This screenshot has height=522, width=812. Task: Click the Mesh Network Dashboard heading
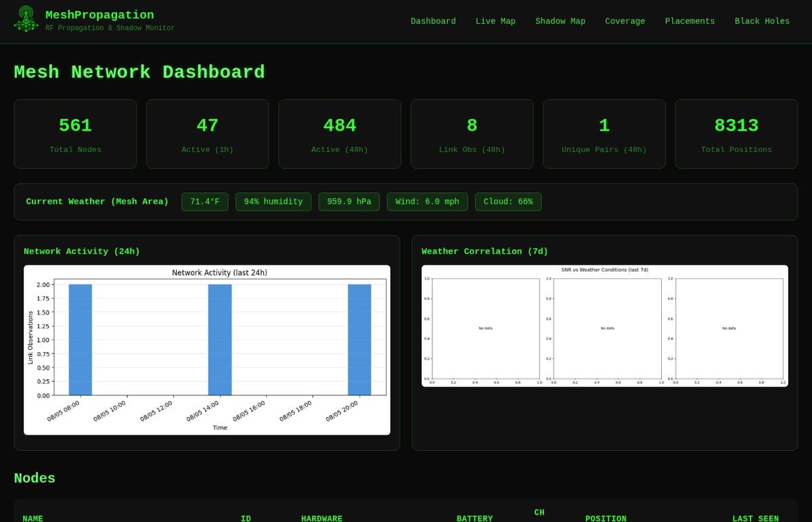point(139,72)
